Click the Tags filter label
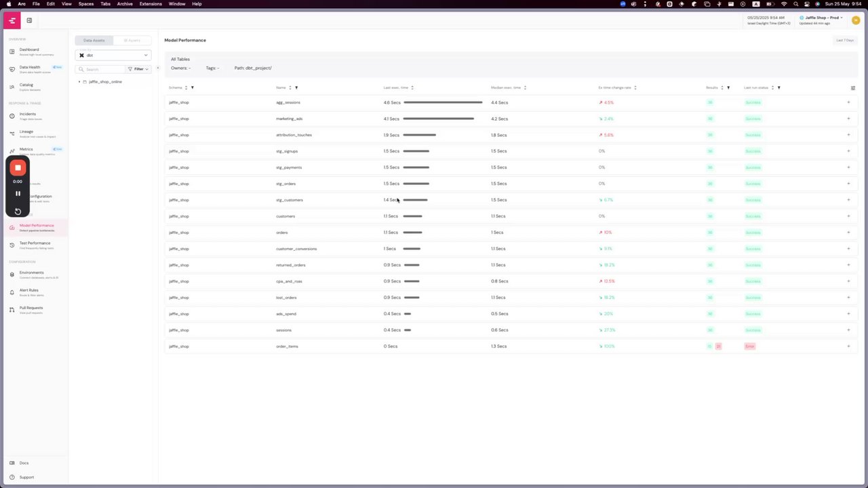868x488 pixels. 212,68
